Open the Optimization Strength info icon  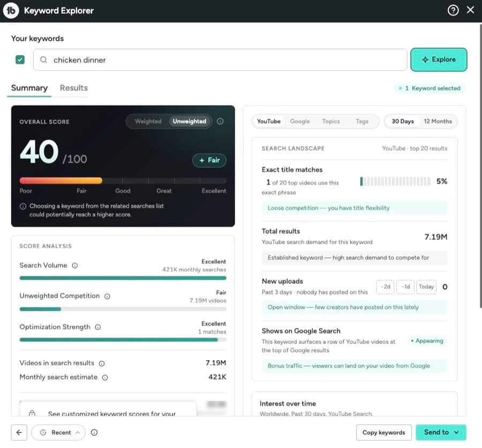98,327
